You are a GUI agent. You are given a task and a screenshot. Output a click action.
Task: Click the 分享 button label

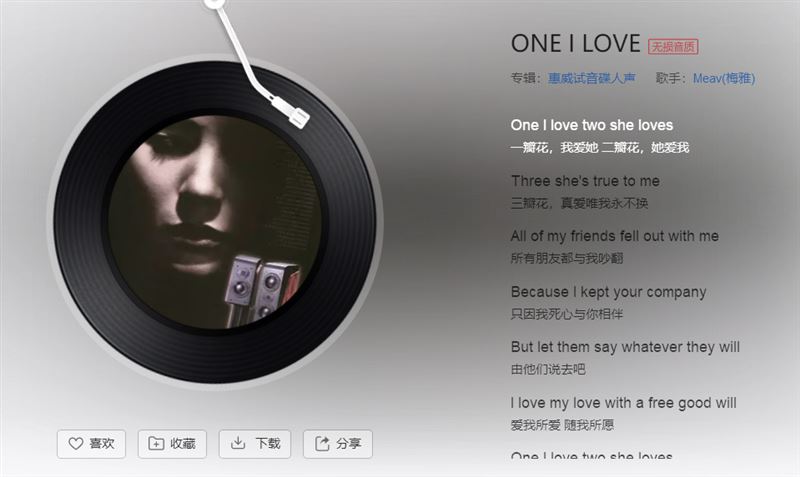click(x=349, y=443)
